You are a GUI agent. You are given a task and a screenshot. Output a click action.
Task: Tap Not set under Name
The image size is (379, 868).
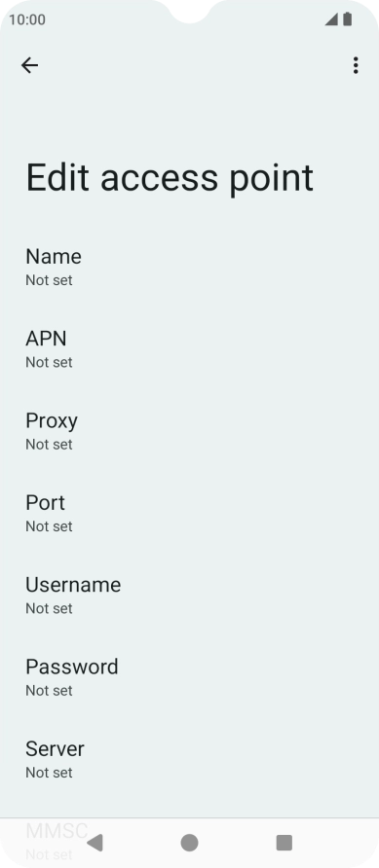tap(49, 280)
